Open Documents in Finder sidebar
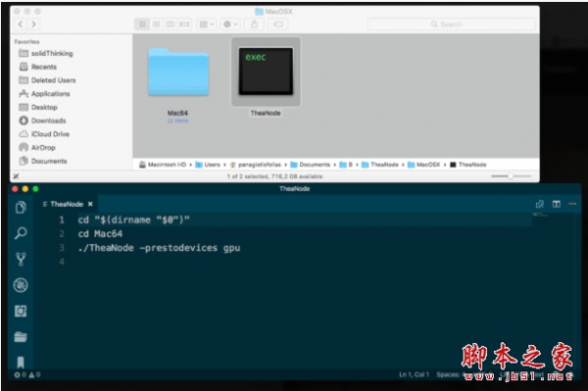The height and width of the screenshot is (391, 588). (49, 161)
